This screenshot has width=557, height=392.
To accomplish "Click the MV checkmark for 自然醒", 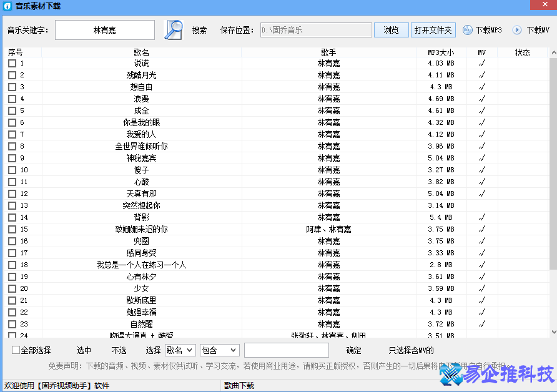I will [x=481, y=324].
